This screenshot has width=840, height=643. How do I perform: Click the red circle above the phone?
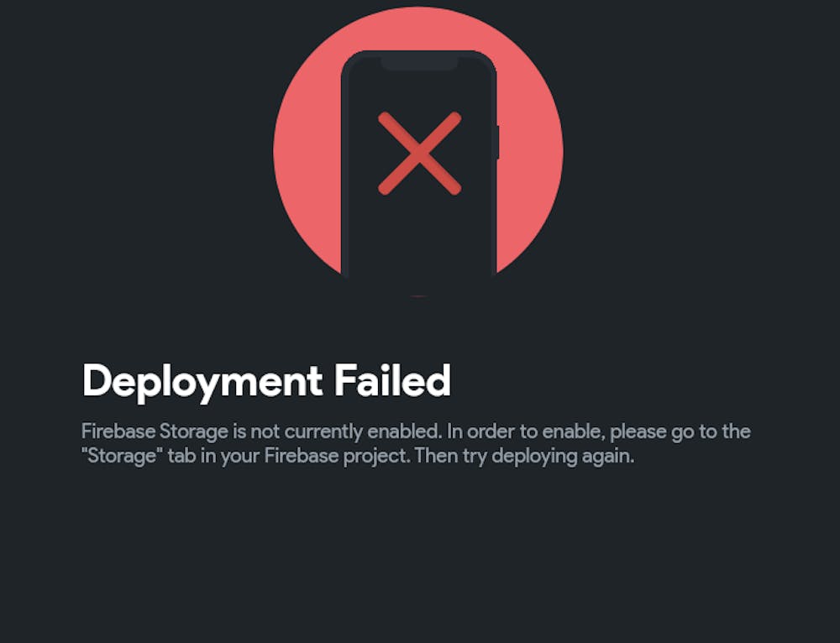coord(418,28)
